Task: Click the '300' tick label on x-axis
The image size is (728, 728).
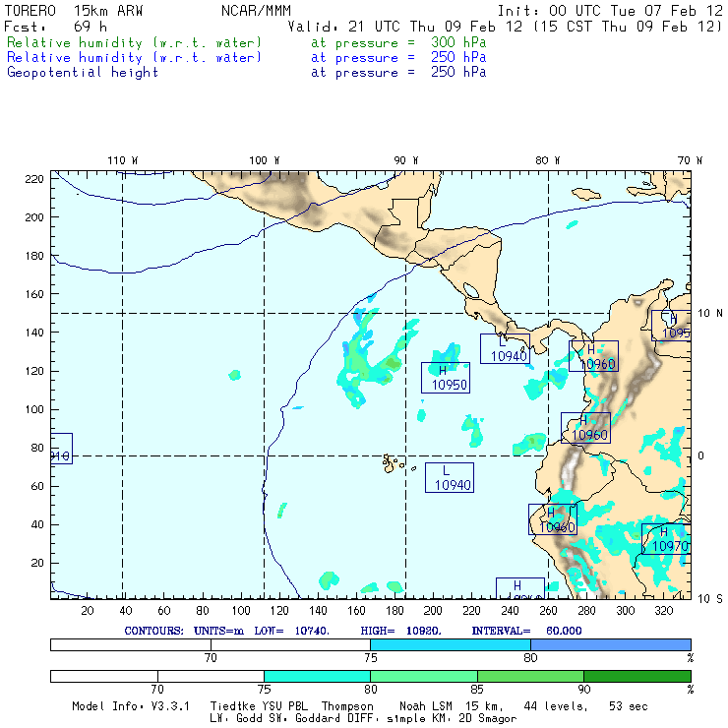Action: [626, 611]
